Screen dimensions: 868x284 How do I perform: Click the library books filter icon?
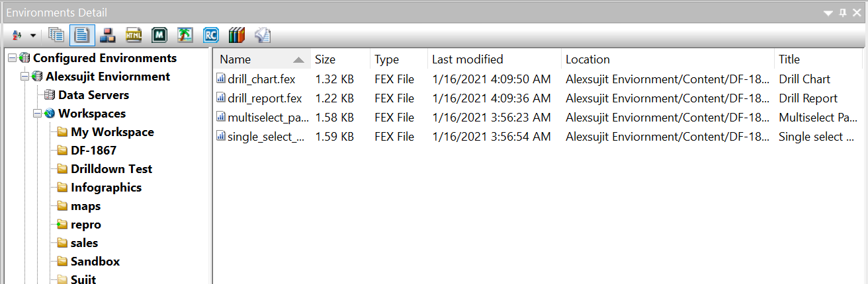[237, 35]
